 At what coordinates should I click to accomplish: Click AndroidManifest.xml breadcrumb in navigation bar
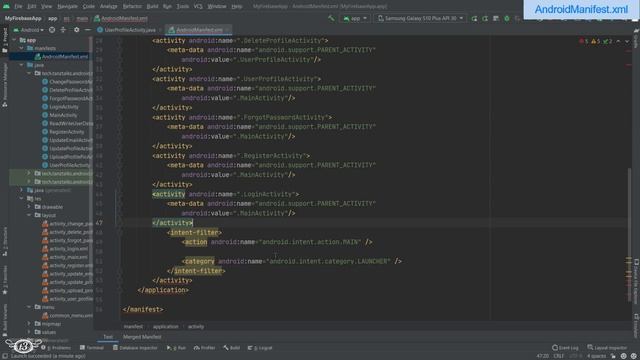(121, 18)
